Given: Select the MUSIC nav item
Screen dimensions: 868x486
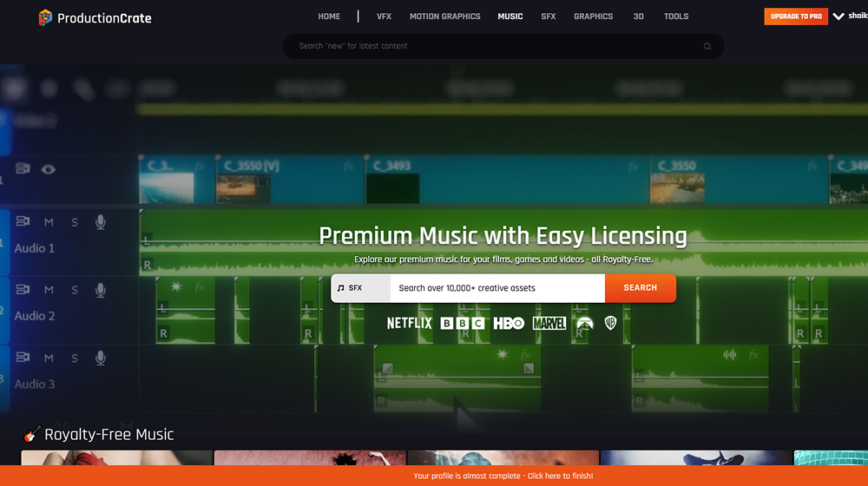Looking at the screenshot, I should tap(510, 16).
